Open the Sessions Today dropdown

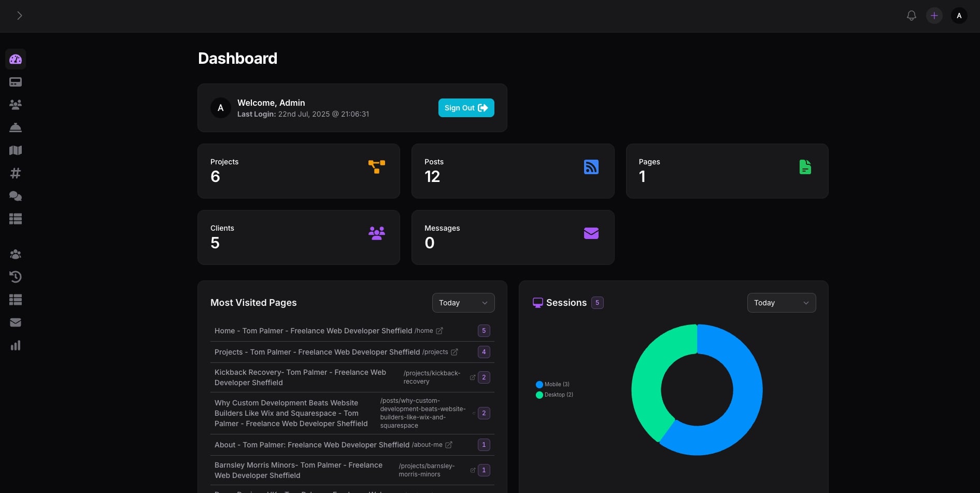pos(781,303)
